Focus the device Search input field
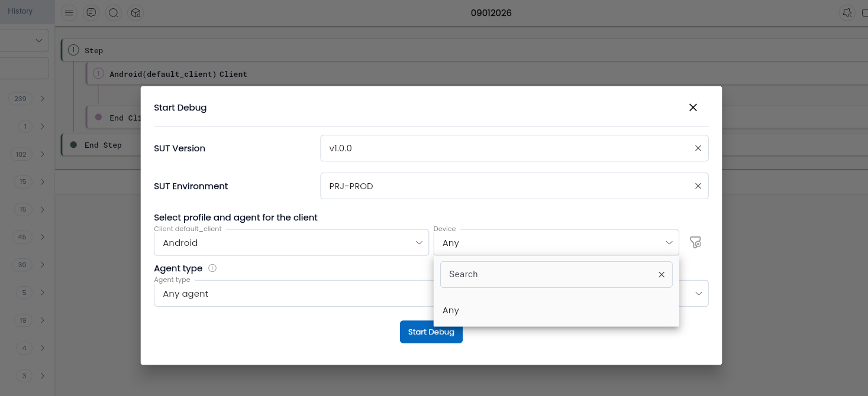The image size is (868, 396). 547,274
